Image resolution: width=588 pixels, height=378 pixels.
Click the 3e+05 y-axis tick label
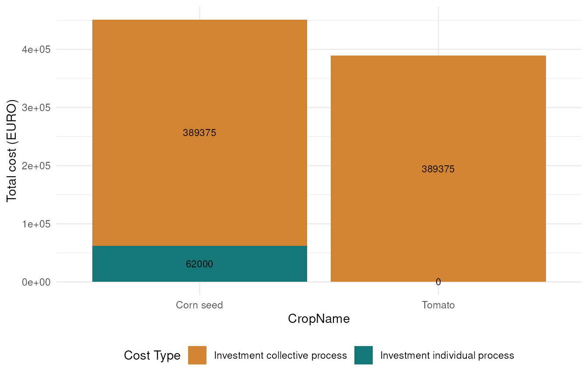tap(37, 108)
